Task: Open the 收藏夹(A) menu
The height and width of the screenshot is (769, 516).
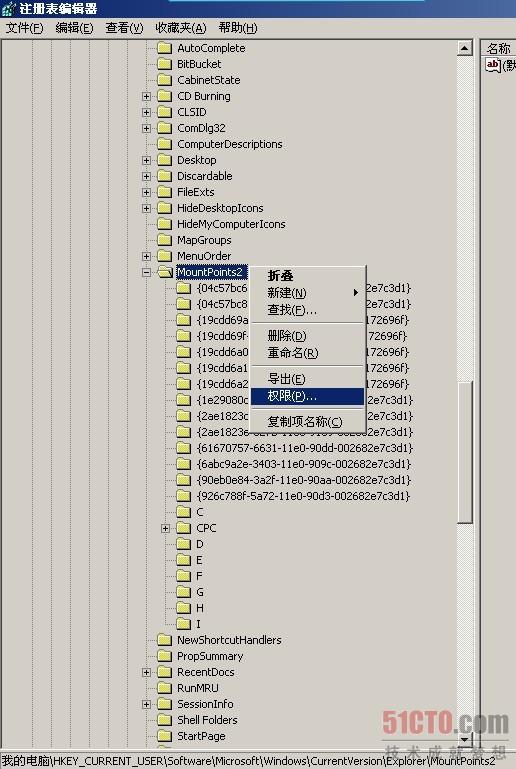Action: (x=181, y=28)
